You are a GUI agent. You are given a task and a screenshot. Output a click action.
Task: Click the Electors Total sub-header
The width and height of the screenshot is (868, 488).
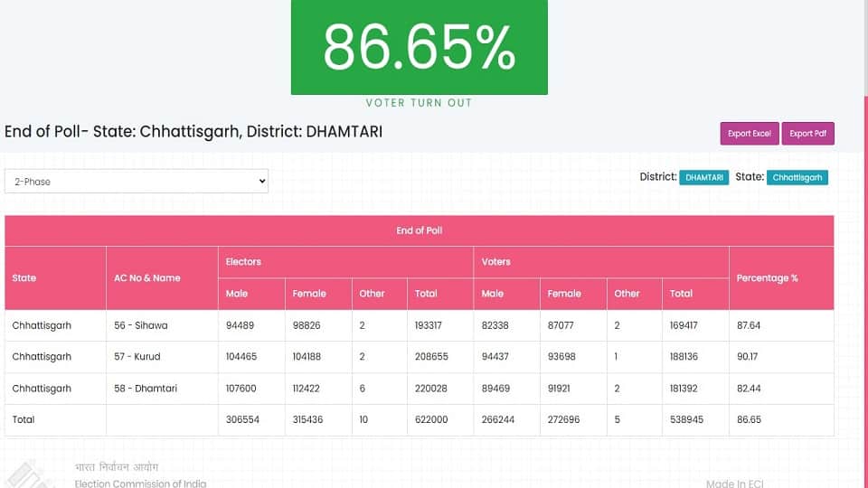pos(440,294)
